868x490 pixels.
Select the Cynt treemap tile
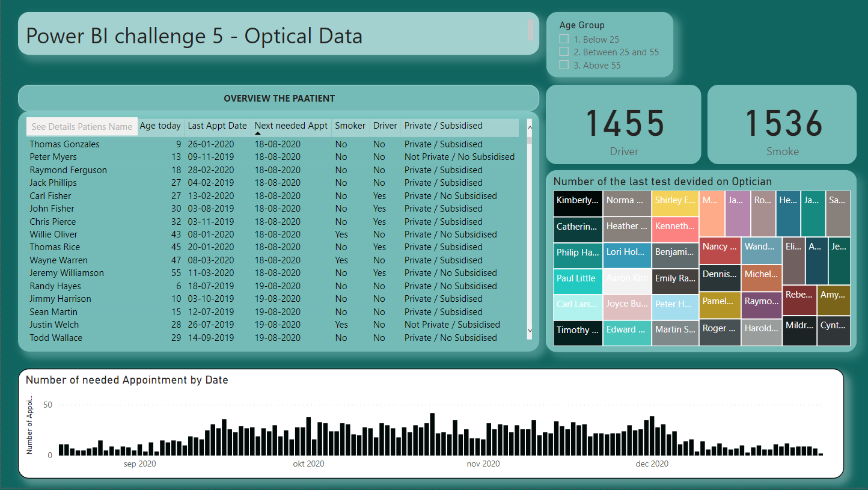coord(834,331)
